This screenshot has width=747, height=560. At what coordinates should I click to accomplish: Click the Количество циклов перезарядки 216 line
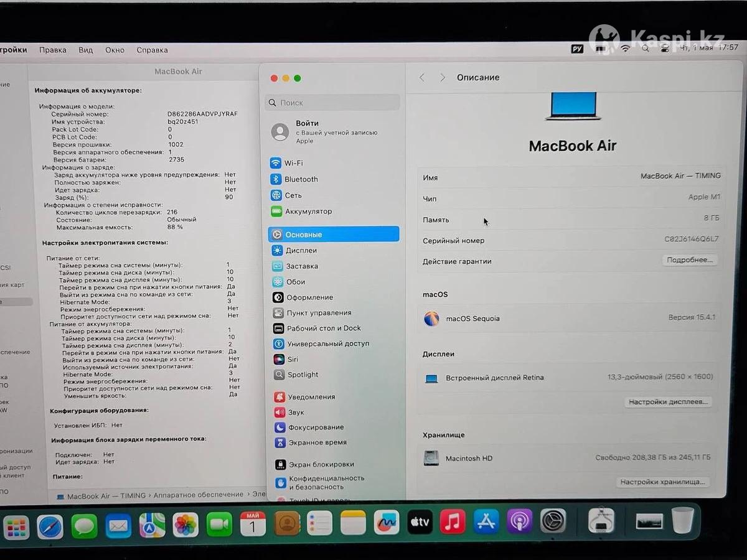[116, 212]
